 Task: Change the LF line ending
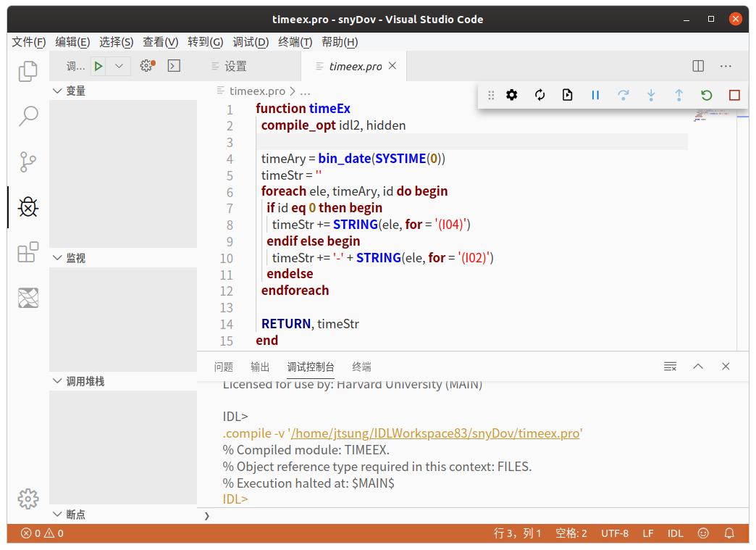[648, 533]
